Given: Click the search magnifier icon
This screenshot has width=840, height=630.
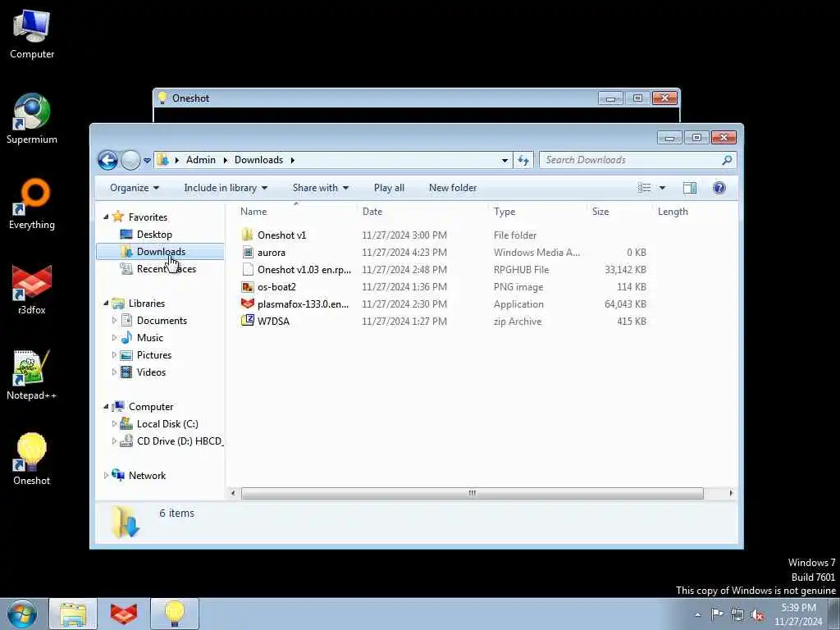Looking at the screenshot, I should (x=727, y=160).
